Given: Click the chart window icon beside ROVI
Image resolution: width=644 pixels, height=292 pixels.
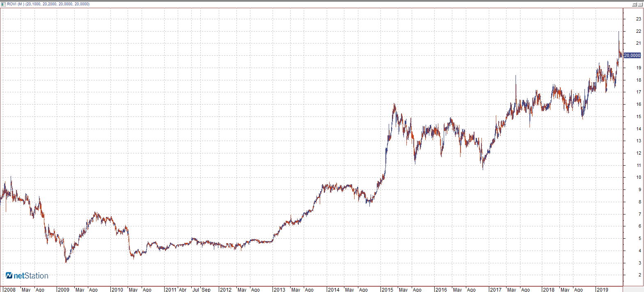Looking at the screenshot, I should (x=3, y=4).
